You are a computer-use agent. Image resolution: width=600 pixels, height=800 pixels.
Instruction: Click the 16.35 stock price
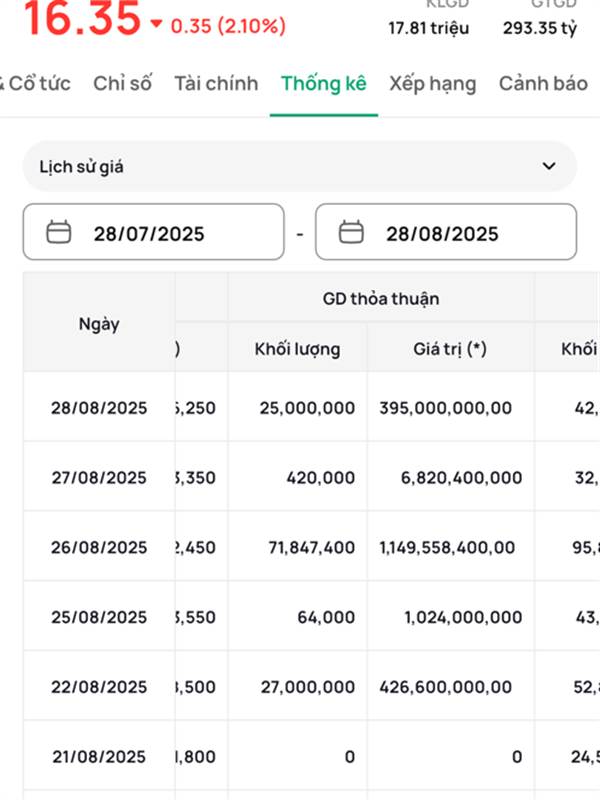point(80,20)
